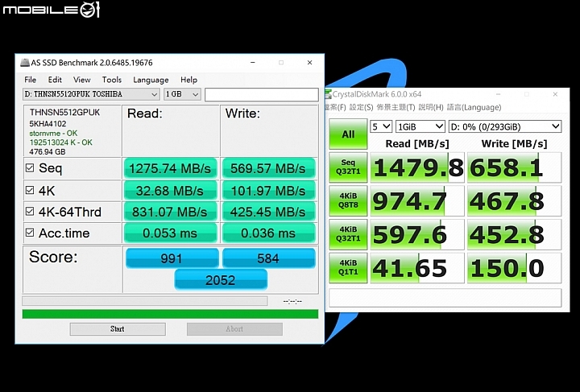Screen dimensions: 580x392
Task: Click the Seq read result 1275.74 MB/s
Action: (x=170, y=168)
